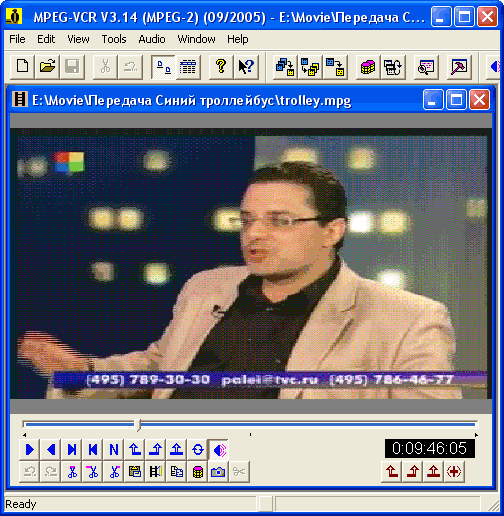Open the Audio menu
Screen dimensions: 504x516
(x=152, y=39)
